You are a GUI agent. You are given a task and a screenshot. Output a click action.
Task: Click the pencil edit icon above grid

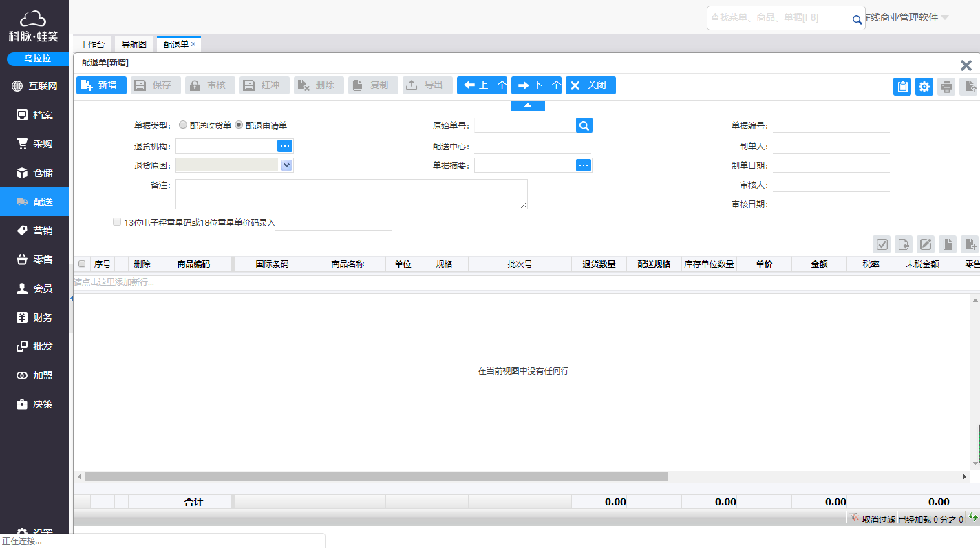point(926,244)
